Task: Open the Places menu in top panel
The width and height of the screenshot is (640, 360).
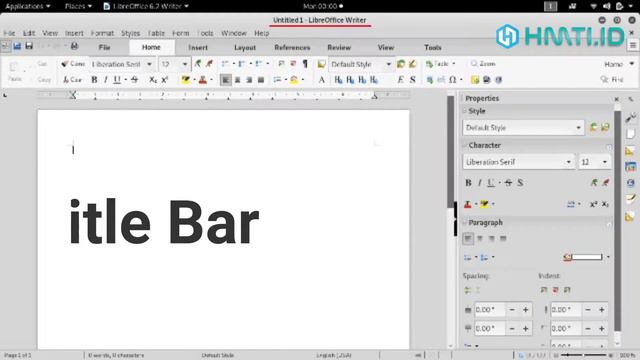Action: pyautogui.click(x=78, y=6)
